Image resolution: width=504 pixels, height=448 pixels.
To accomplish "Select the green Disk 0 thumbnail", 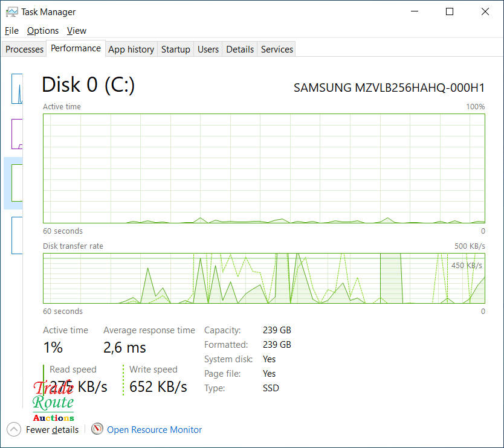I will click(x=16, y=183).
